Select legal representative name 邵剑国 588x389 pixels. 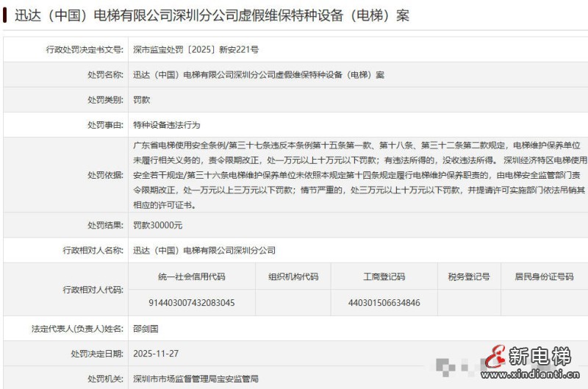[146, 328]
